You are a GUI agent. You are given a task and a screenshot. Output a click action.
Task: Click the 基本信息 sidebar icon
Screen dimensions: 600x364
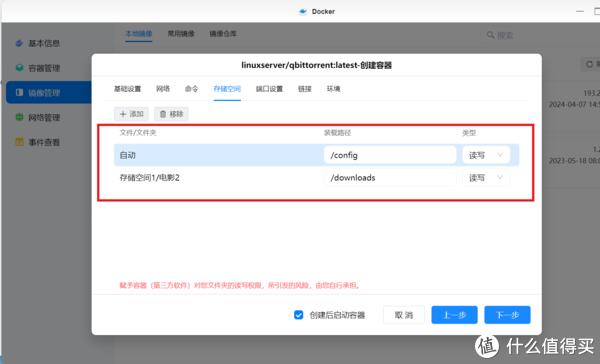(x=19, y=43)
